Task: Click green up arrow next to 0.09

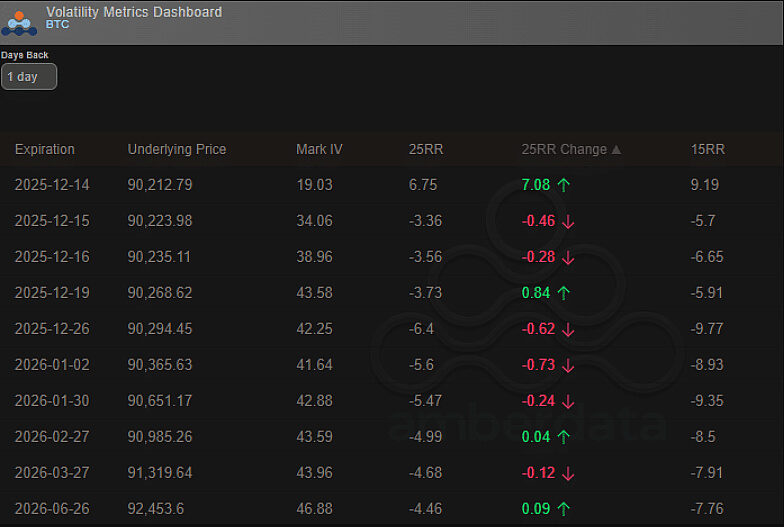Action: point(564,509)
